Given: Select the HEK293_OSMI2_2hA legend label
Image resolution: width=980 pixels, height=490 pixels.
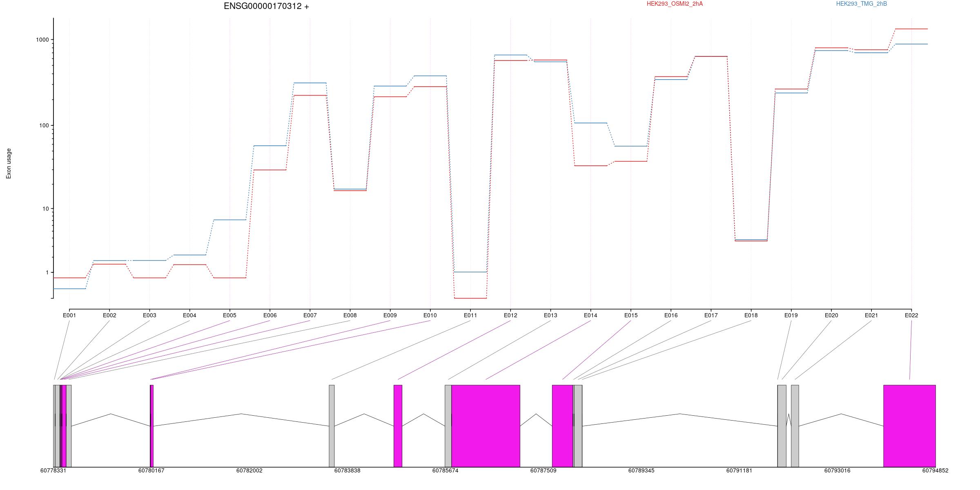Looking at the screenshot, I should (675, 4).
